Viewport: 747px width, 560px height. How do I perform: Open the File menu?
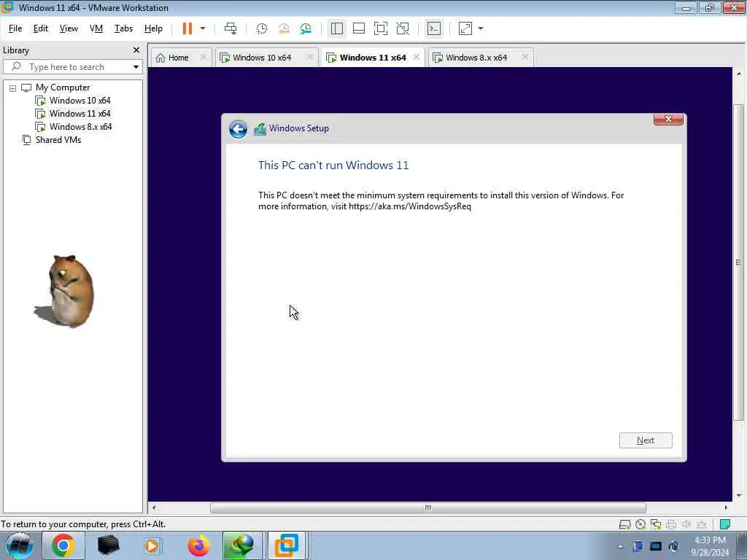[15, 28]
